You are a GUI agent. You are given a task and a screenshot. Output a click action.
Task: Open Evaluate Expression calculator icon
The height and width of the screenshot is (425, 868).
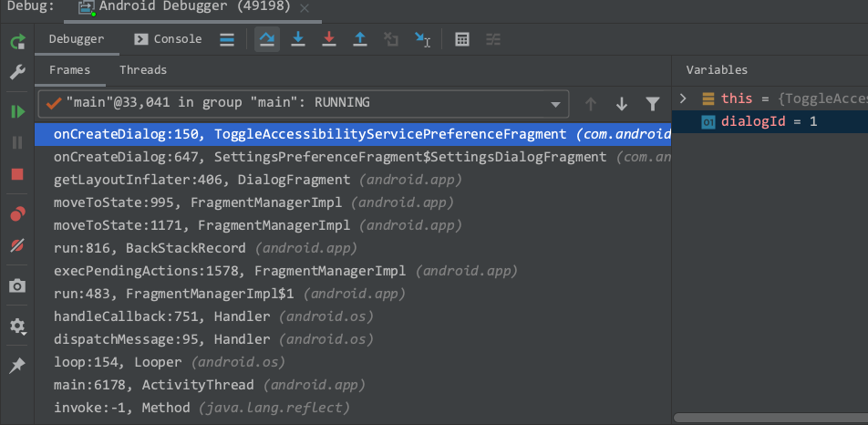tap(462, 39)
